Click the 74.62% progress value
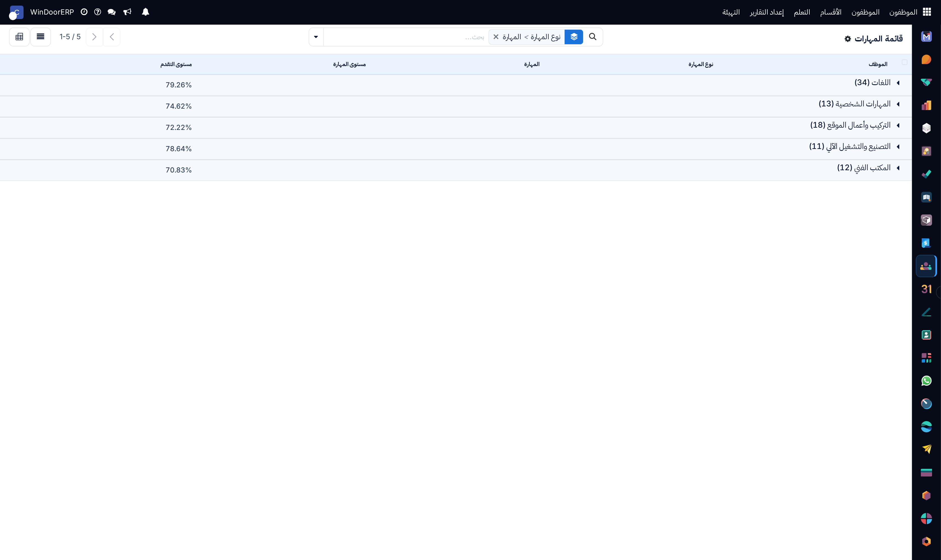The image size is (941, 560). click(x=178, y=106)
